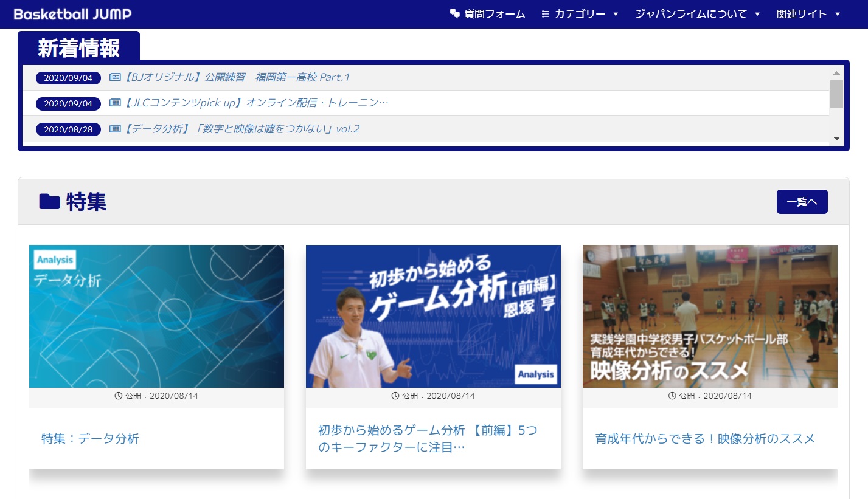Viewport: 868px width, 499px height.
Task: Open the 質問フォーム menu item
Action: click(488, 14)
